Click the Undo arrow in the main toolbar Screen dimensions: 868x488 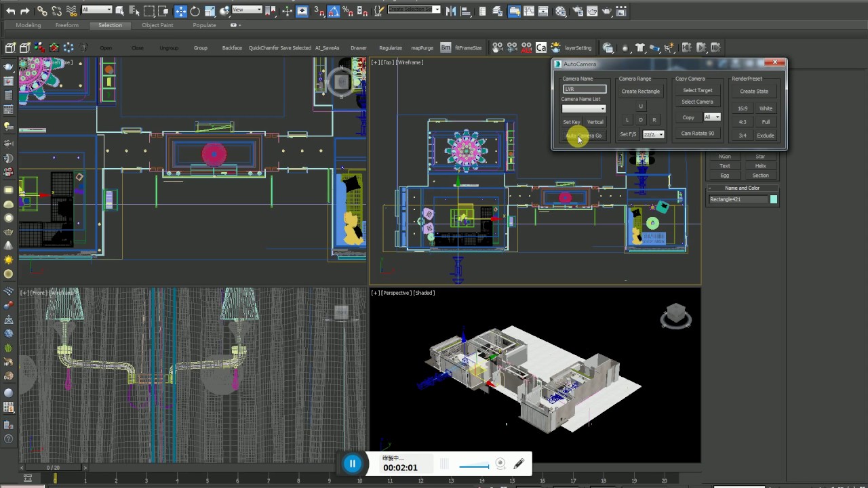(11, 11)
